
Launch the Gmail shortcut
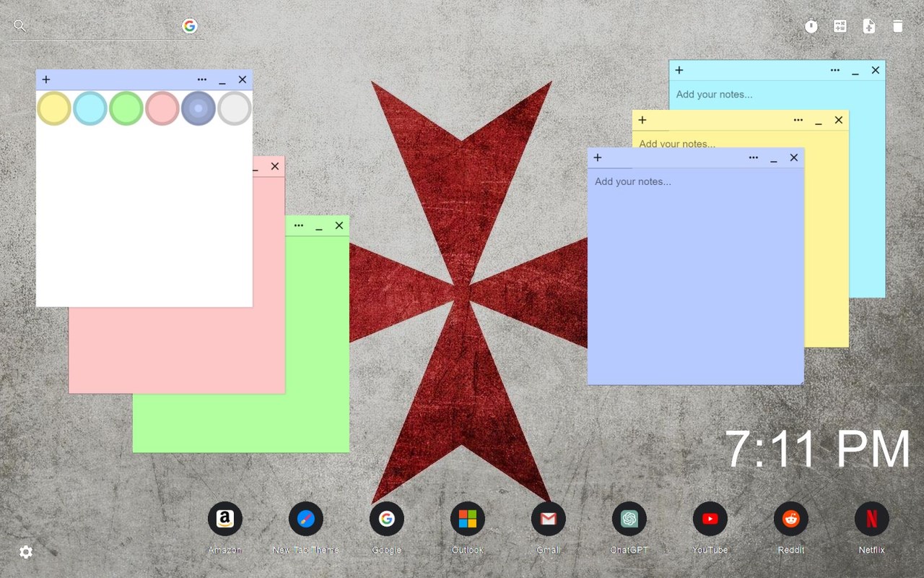pos(549,519)
